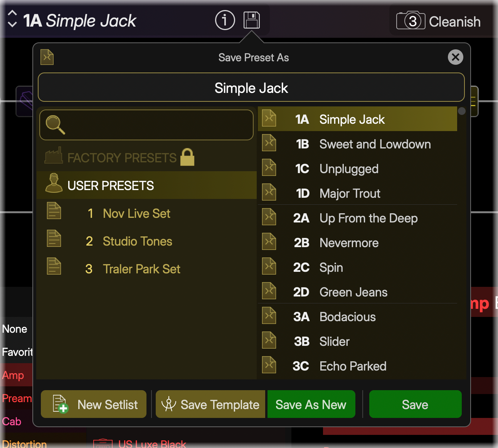Click the mic stand icon on Save Template
This screenshot has height=448, width=498.
169,404
